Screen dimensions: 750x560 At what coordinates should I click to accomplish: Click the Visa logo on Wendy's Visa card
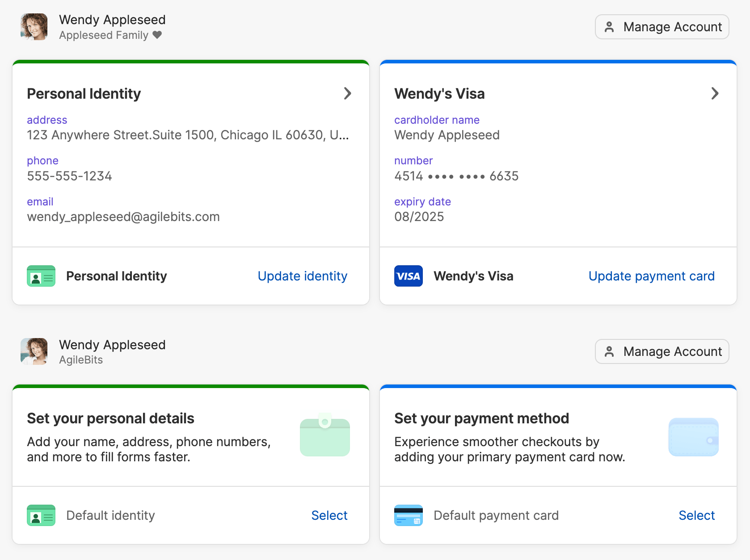[x=408, y=276]
